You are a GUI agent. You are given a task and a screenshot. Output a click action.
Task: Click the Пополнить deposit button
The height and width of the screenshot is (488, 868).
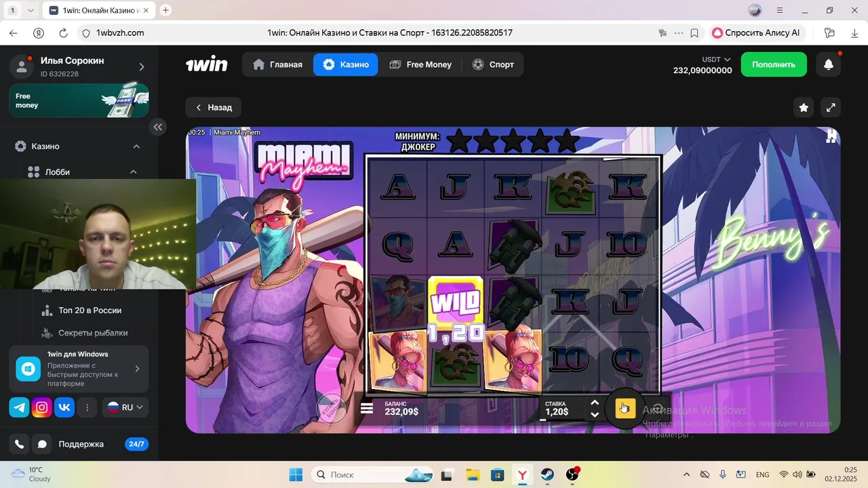(x=774, y=64)
